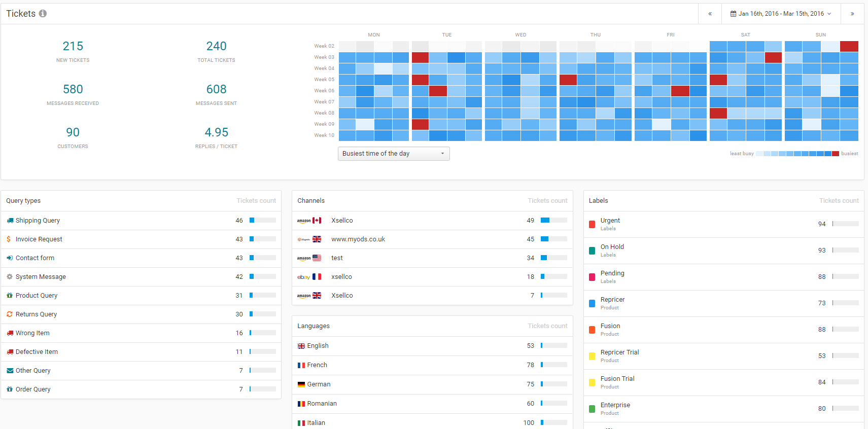The height and width of the screenshot is (429, 868).
Task: Click the Week 06 Friday red heatmap cell
Action: point(680,91)
